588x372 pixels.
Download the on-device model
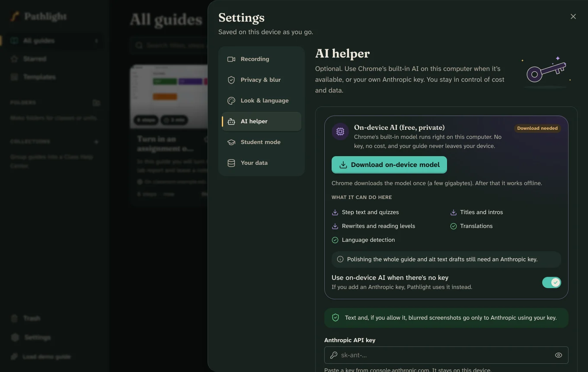[x=389, y=165]
